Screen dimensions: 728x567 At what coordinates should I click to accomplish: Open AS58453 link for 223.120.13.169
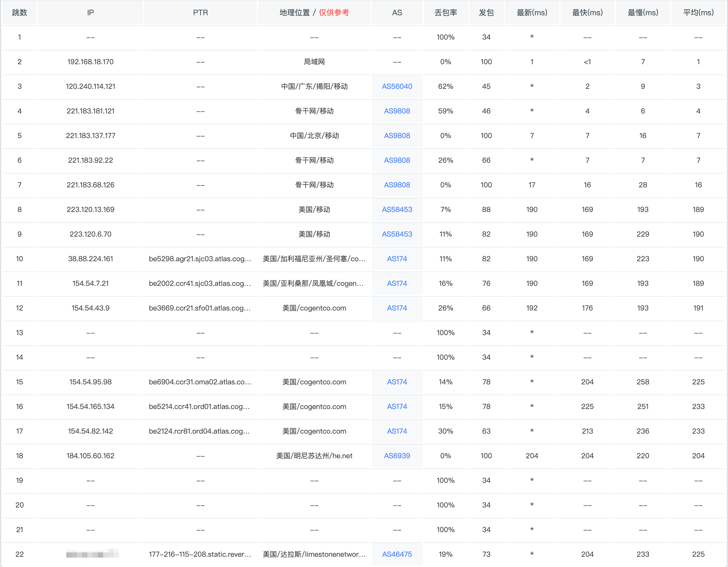pyautogui.click(x=397, y=209)
